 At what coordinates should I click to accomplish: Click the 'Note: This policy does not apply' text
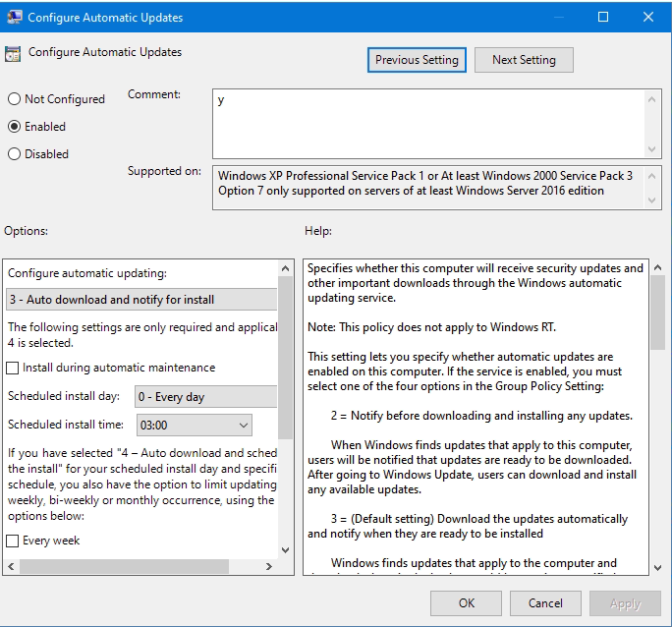[x=431, y=327]
